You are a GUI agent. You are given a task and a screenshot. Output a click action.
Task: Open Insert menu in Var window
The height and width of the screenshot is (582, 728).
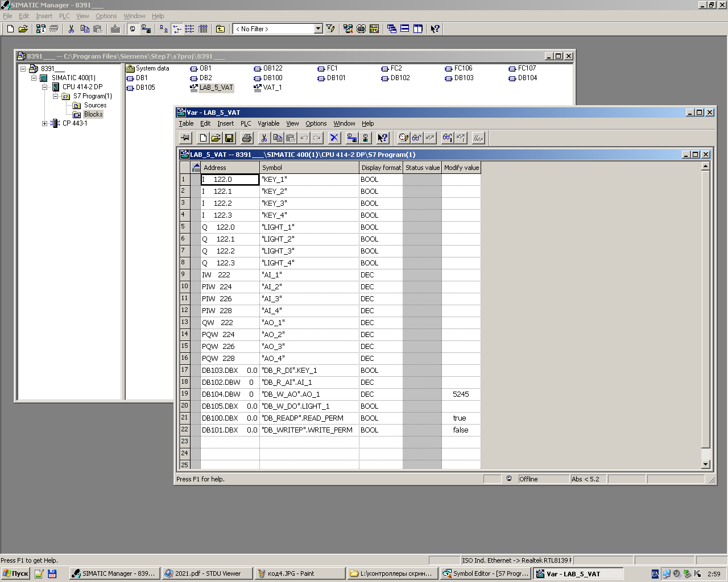[x=225, y=123]
